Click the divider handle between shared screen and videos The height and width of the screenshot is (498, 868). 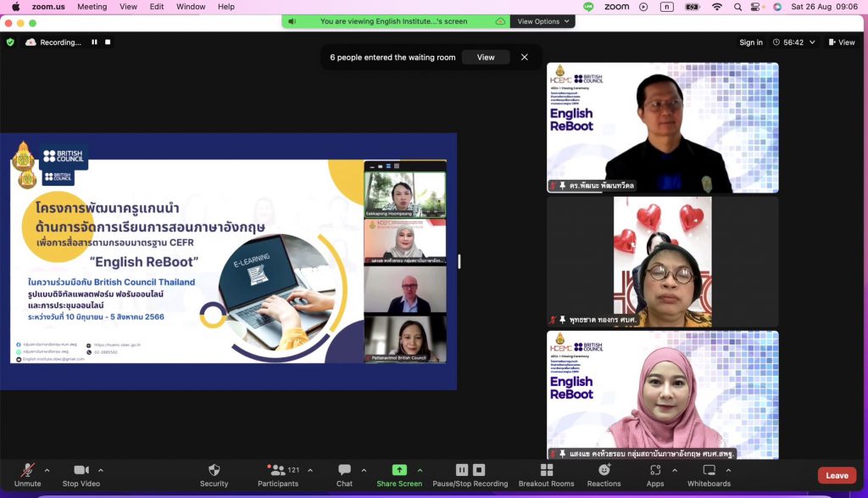click(459, 261)
